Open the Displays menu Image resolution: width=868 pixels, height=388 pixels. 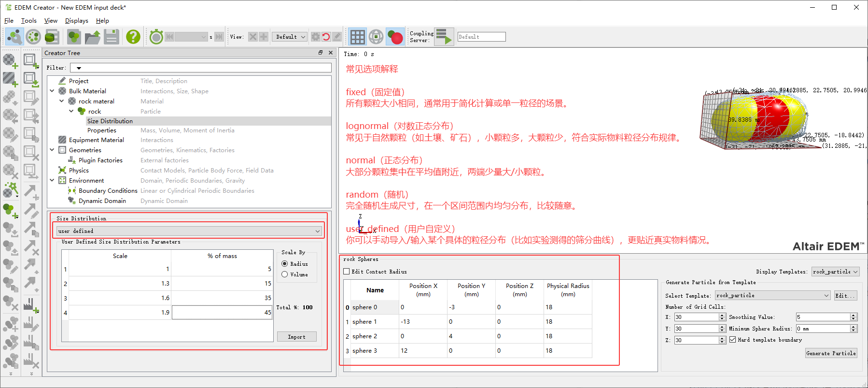pos(76,21)
